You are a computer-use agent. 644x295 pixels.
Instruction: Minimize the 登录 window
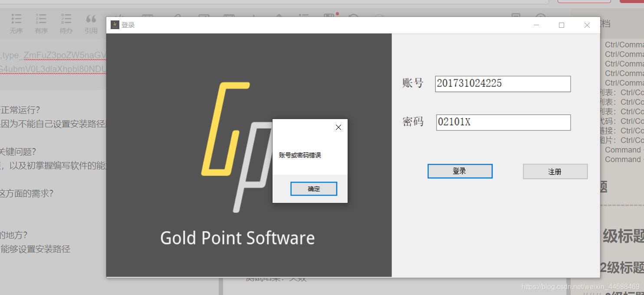tap(536, 25)
